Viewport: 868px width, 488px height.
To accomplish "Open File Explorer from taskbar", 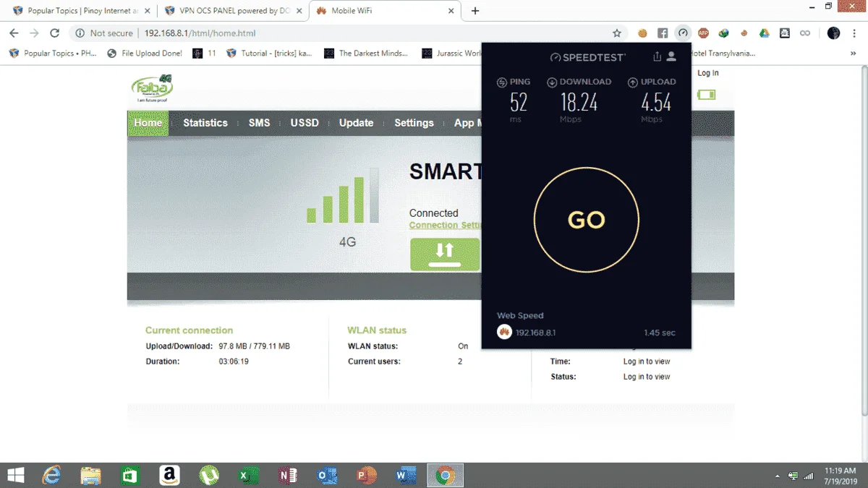I will [x=90, y=475].
